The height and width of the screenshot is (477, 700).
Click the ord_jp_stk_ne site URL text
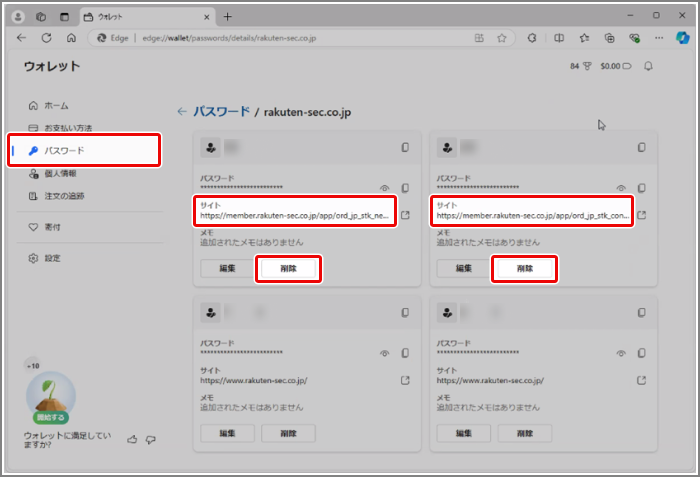[x=294, y=216]
